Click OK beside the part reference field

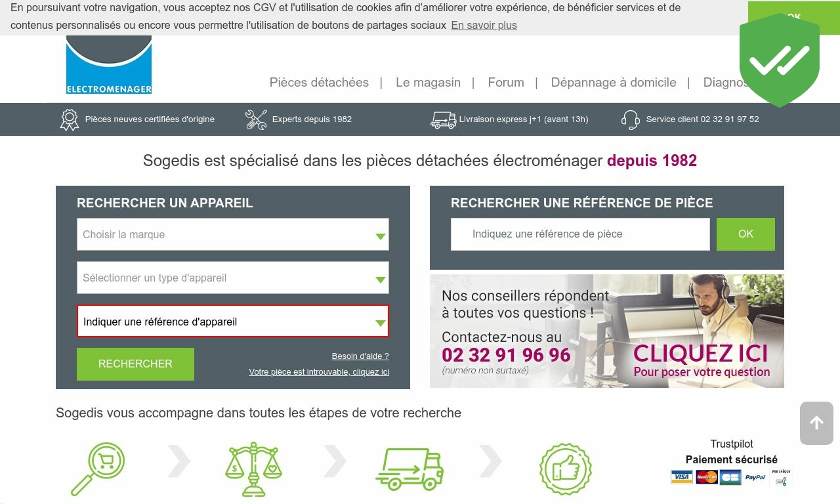(745, 234)
